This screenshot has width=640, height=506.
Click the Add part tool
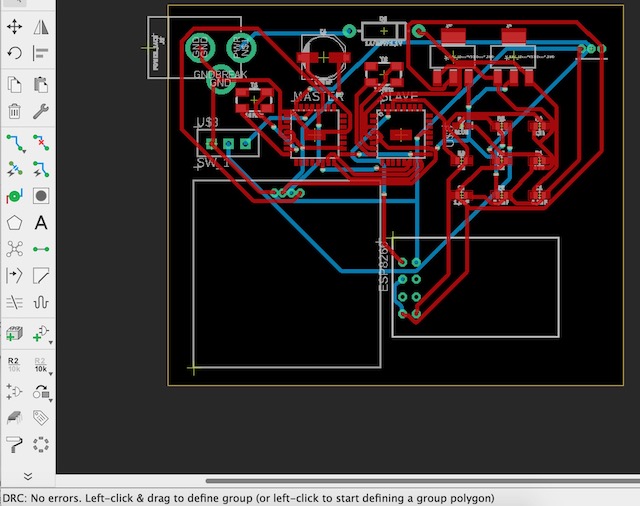(14, 334)
